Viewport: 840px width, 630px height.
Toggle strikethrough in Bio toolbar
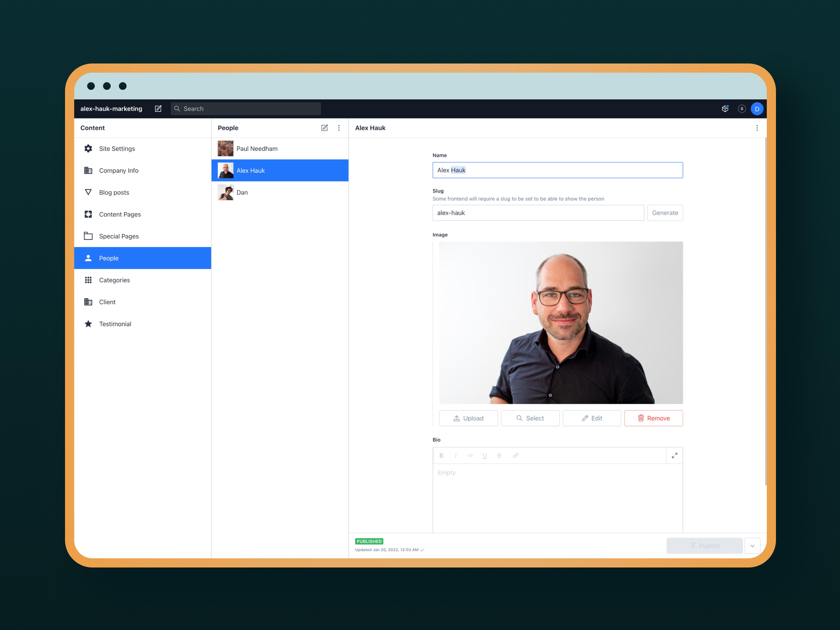coord(499,455)
